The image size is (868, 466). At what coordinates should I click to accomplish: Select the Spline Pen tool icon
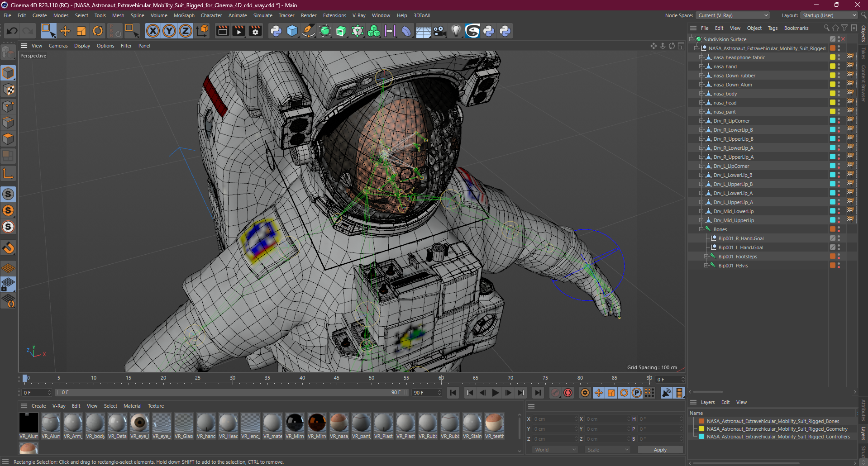tap(309, 31)
